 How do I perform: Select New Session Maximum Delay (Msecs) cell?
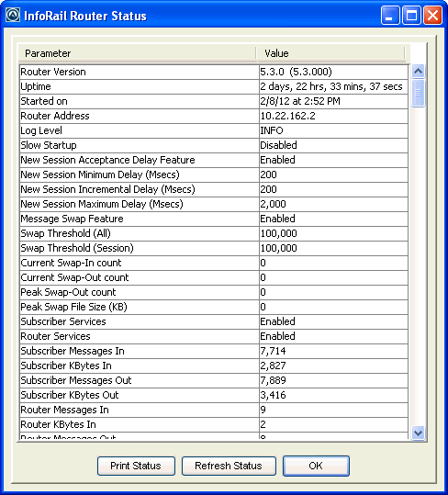pyautogui.click(x=140, y=204)
